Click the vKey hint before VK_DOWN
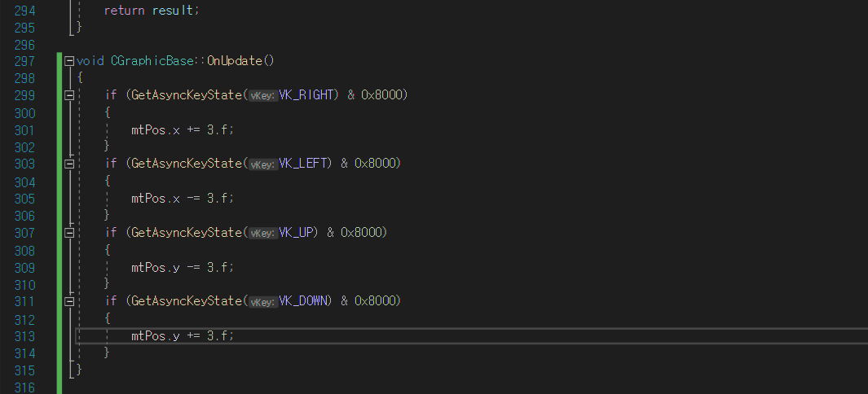 (x=262, y=302)
